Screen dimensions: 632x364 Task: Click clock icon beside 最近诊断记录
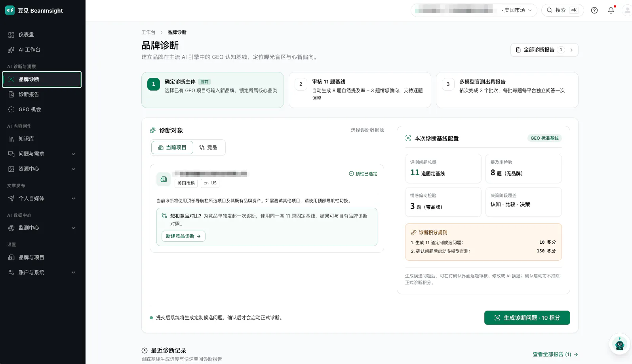[145, 351]
